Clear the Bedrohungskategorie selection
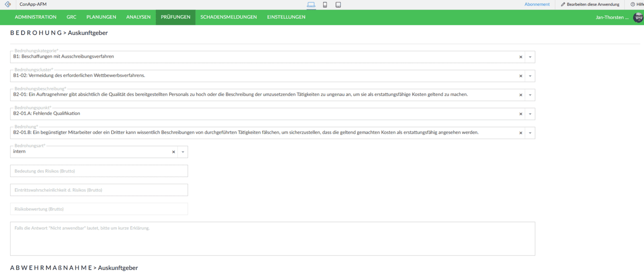Screen dimensions: 644x274 [520, 57]
